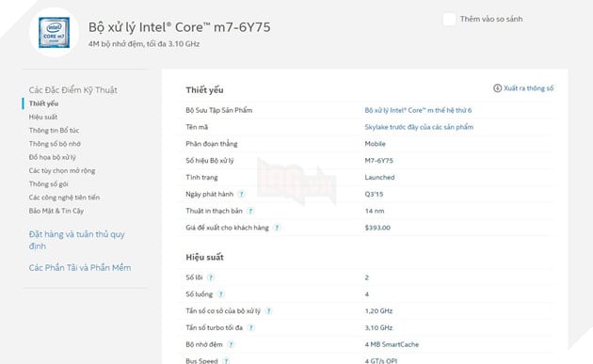Click the help icon next to 'Số luồng'
Screen dimensions: 593x364
pyautogui.click(x=220, y=294)
